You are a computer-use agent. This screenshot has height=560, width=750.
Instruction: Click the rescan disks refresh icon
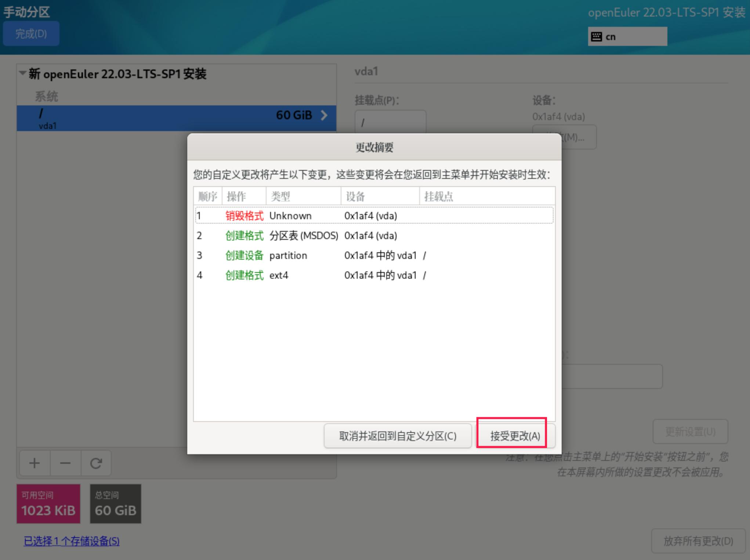pyautogui.click(x=95, y=462)
